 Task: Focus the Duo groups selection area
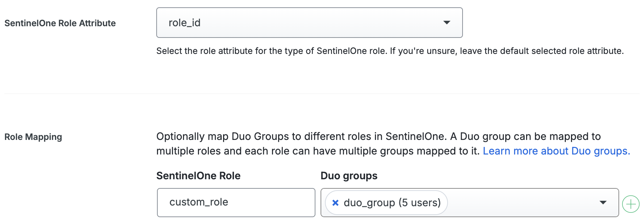[x=511, y=203]
